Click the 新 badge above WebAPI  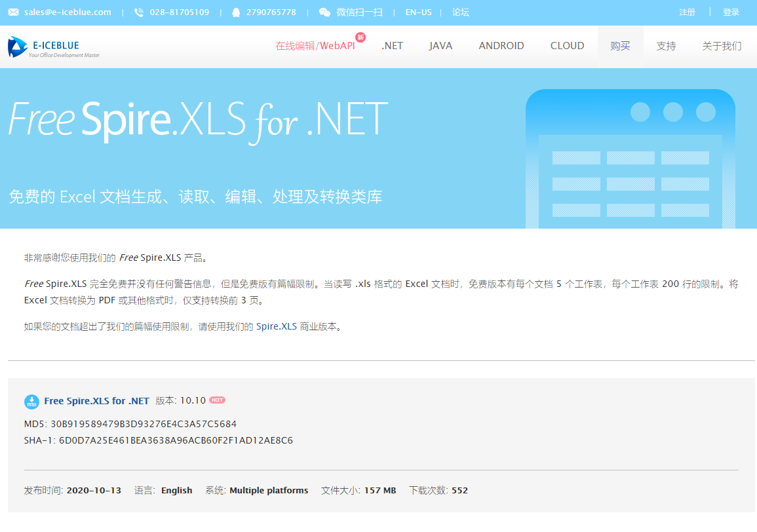pyautogui.click(x=360, y=38)
